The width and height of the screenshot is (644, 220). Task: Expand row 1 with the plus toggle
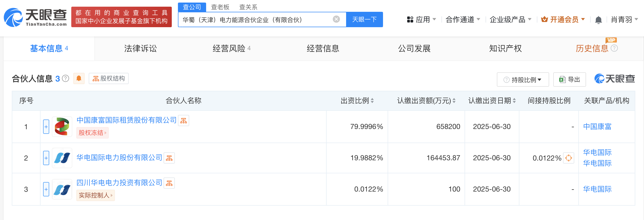[46, 127]
